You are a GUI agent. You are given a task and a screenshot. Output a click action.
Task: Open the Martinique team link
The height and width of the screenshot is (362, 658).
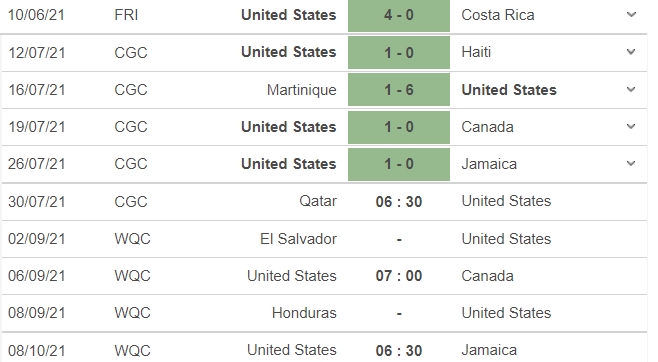click(302, 90)
